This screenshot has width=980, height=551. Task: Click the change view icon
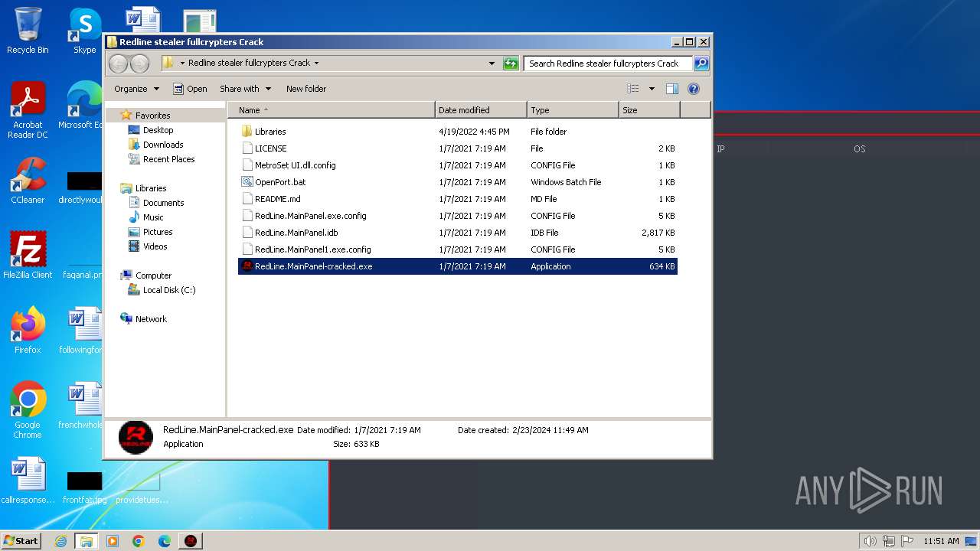point(633,89)
